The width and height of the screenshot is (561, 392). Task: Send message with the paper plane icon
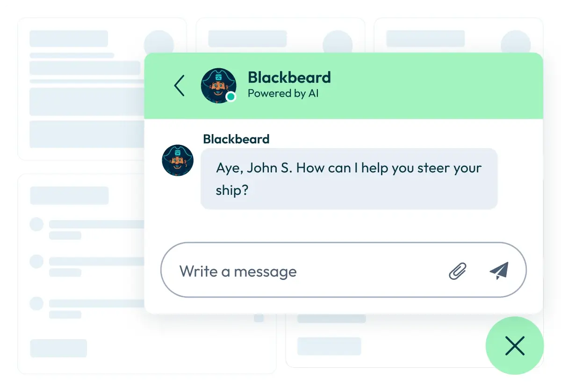coord(499,271)
